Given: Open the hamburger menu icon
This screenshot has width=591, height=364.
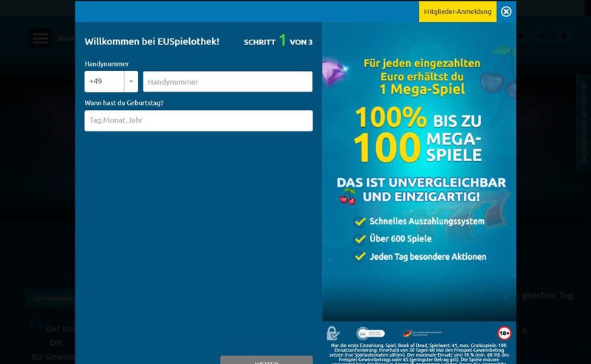Looking at the screenshot, I should click(41, 38).
